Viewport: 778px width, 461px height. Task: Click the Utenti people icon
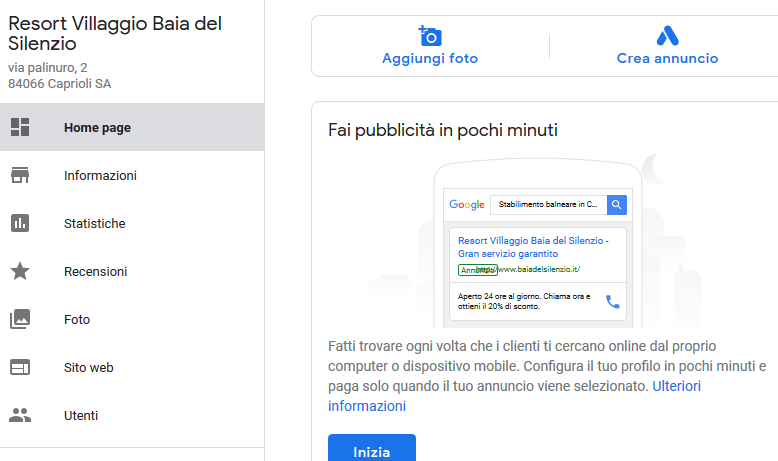tap(19, 415)
